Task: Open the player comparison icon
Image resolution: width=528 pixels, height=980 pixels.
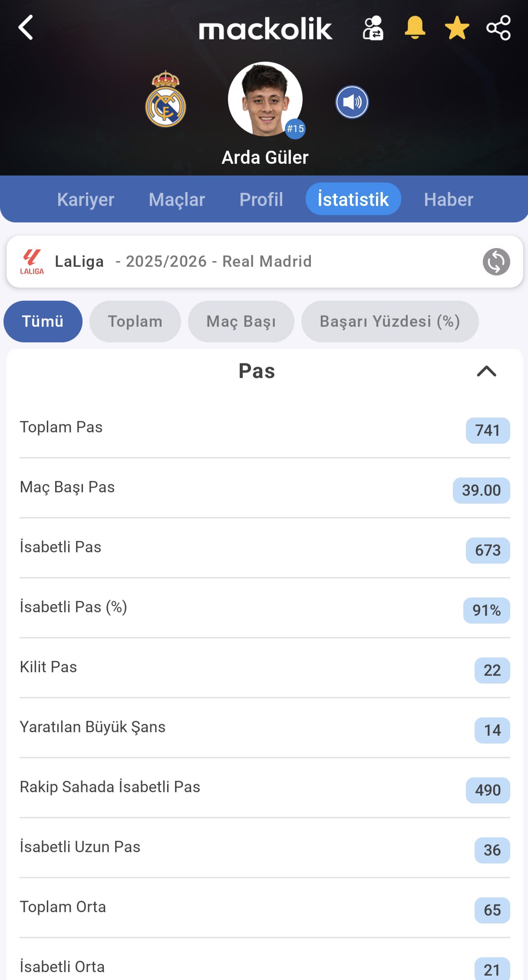Action: point(373,28)
